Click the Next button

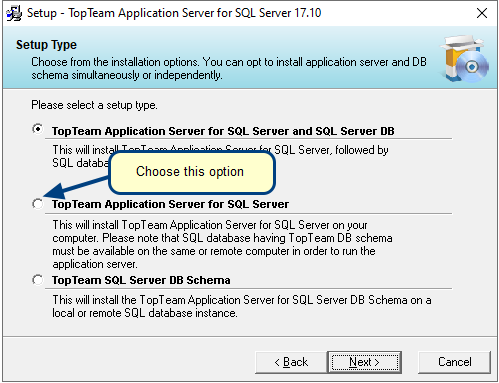[364, 362]
